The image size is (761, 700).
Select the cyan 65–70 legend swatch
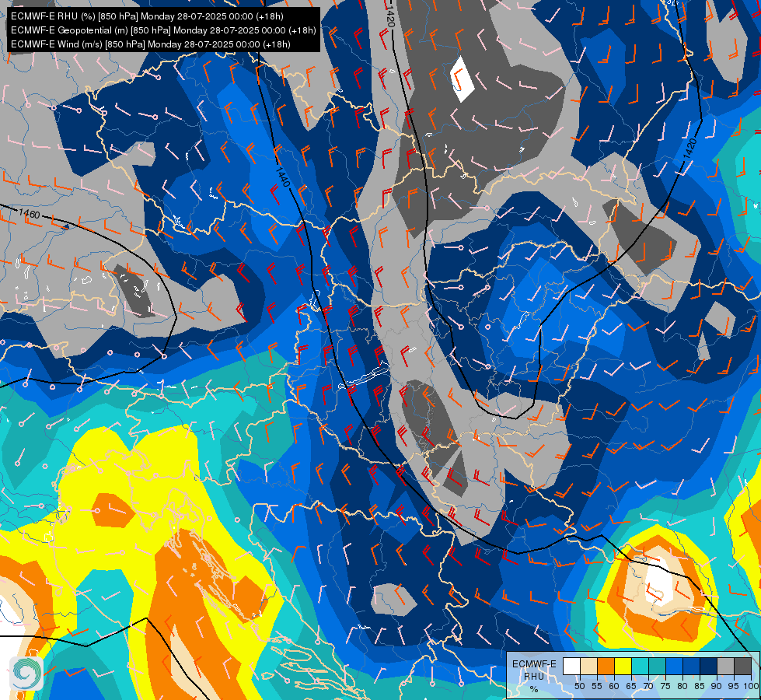[641, 666]
